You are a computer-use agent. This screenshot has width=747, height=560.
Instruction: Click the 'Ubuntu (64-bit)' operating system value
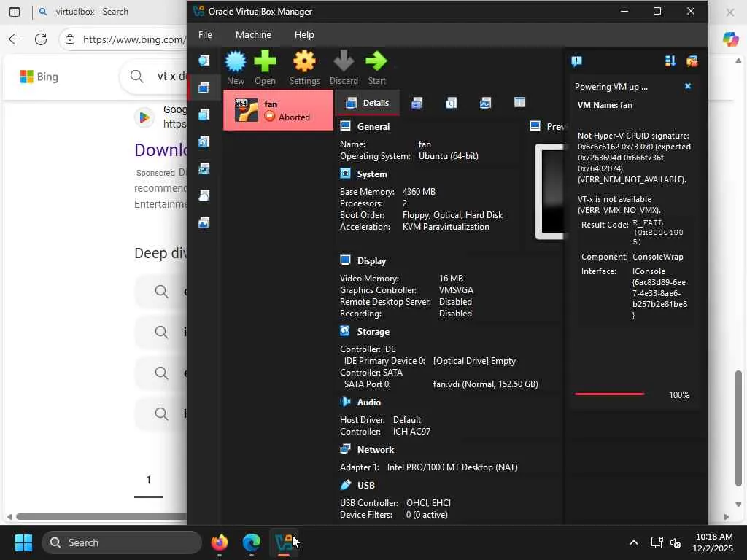[449, 156]
